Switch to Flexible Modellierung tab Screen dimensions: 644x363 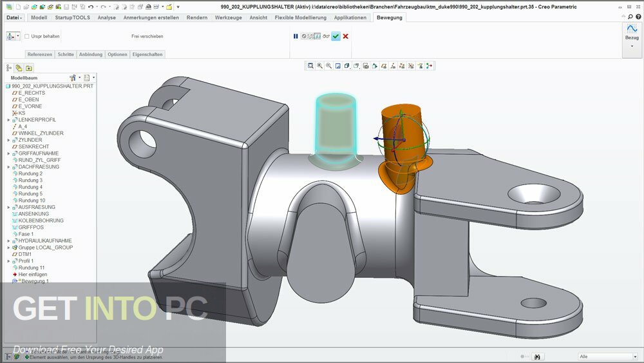300,17
